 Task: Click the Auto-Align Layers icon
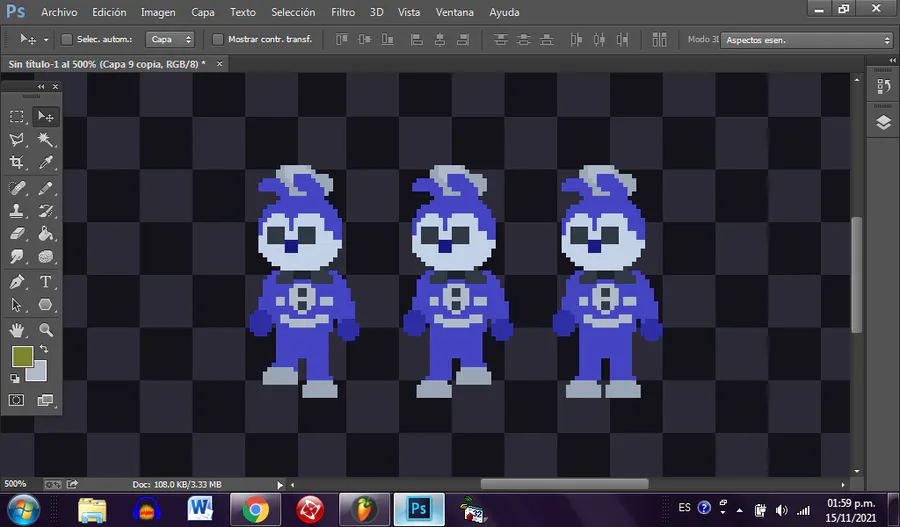click(x=660, y=40)
